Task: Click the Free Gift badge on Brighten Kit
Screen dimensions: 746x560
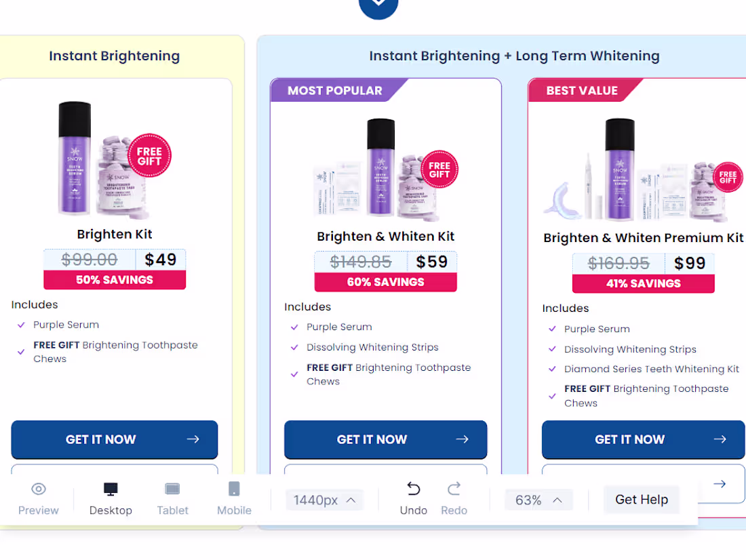Action: tap(149, 155)
